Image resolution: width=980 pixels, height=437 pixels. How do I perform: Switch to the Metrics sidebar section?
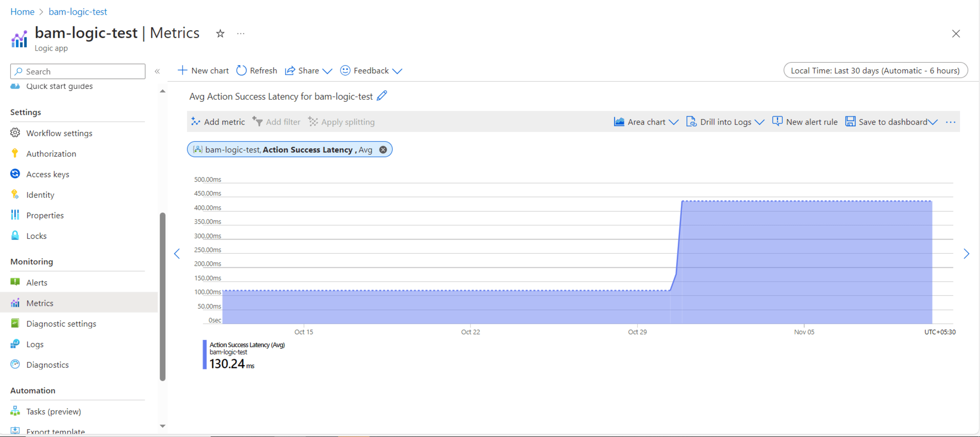(x=40, y=303)
